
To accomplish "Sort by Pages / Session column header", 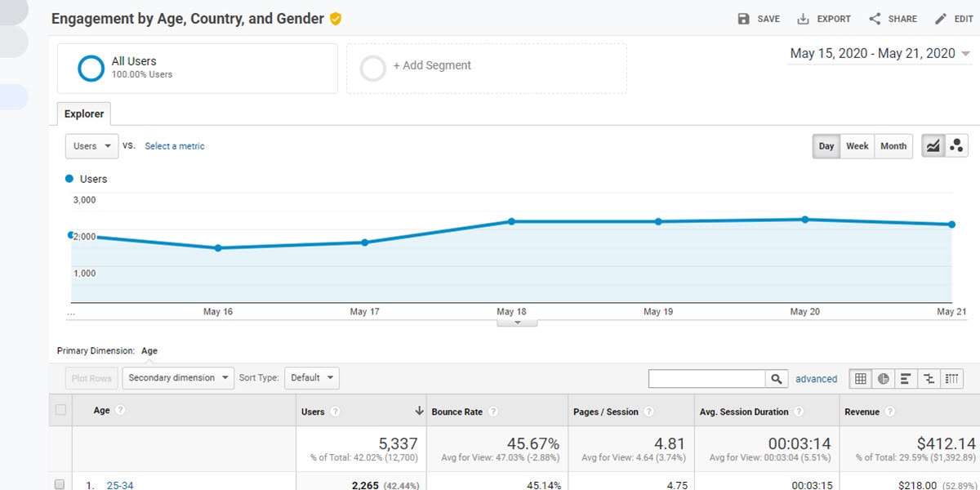I will tap(606, 412).
